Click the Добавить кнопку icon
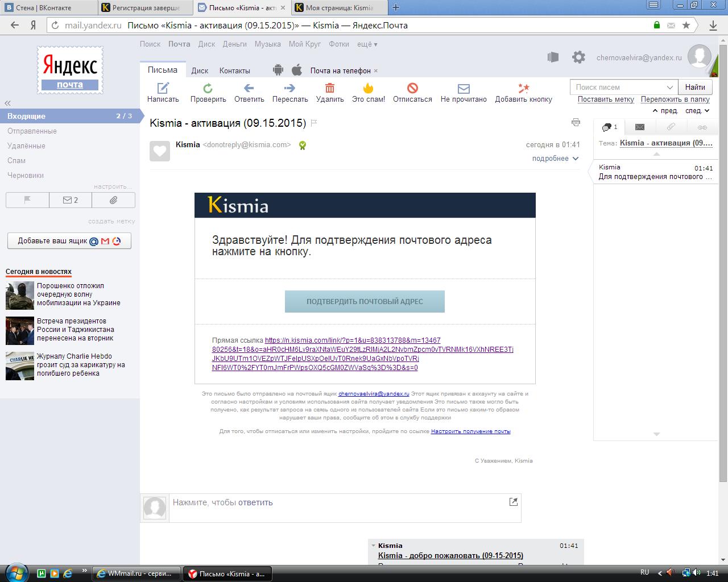The width and height of the screenshot is (728, 582). click(x=523, y=88)
